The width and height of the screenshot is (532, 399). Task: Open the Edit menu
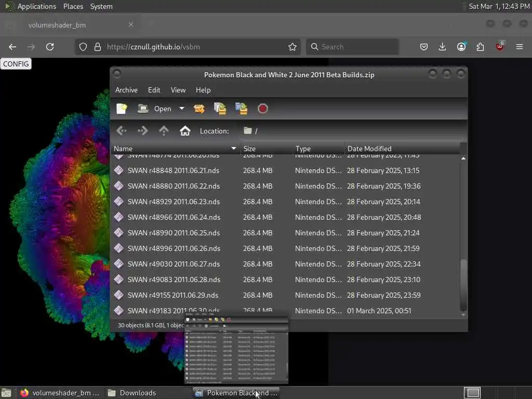click(x=154, y=90)
